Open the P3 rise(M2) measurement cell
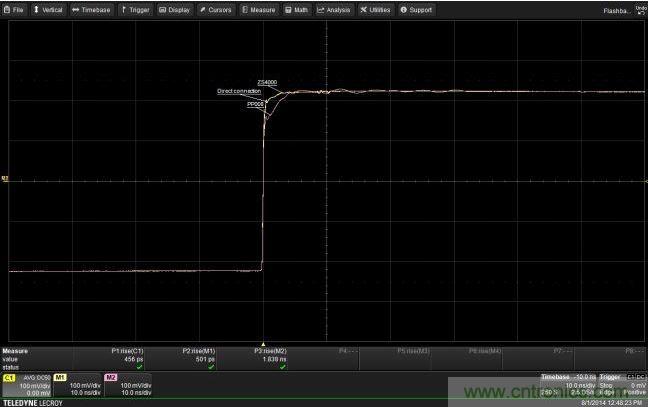This screenshot has width=648, height=407. pos(270,357)
